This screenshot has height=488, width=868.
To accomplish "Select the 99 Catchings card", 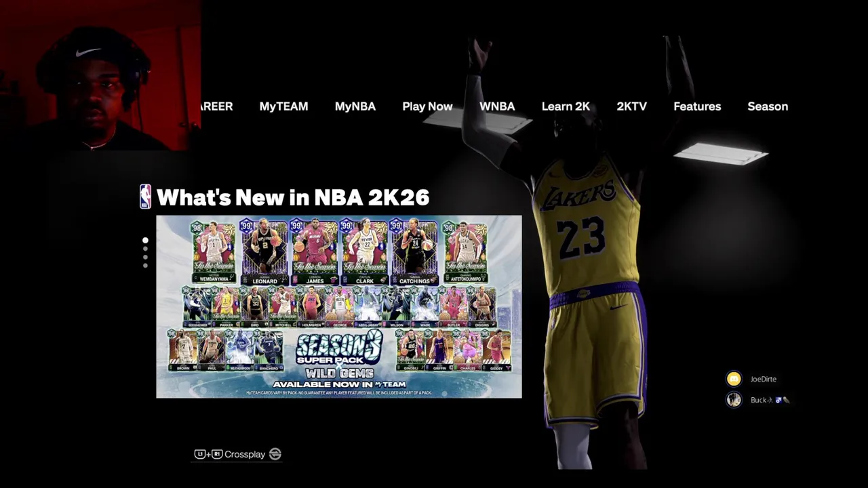I will point(414,251).
